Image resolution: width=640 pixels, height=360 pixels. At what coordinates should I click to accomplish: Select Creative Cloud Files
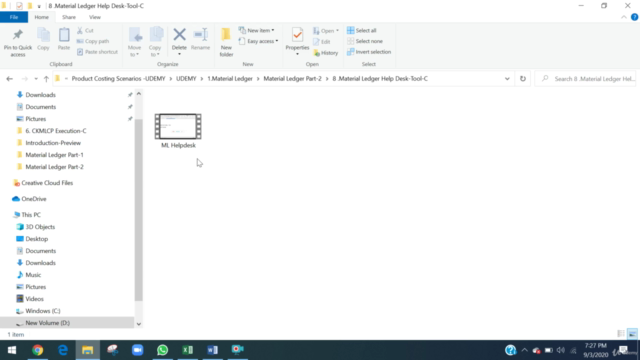[47, 183]
